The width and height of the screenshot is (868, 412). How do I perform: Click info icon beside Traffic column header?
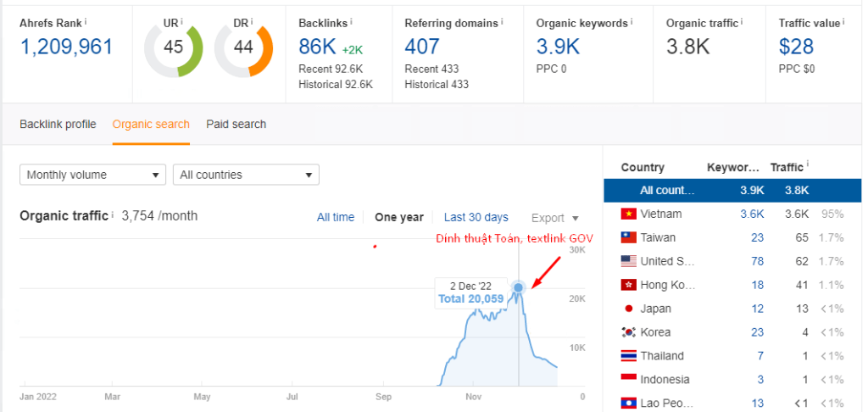[x=807, y=164]
